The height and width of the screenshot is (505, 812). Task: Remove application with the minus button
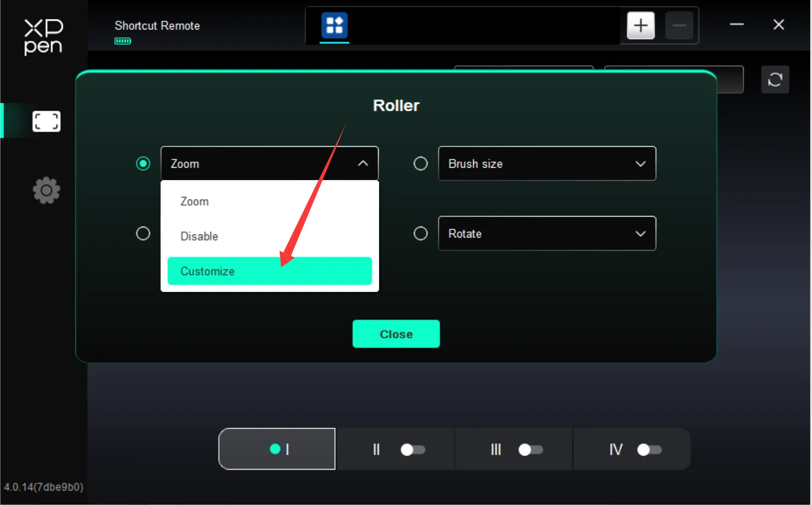tap(679, 25)
